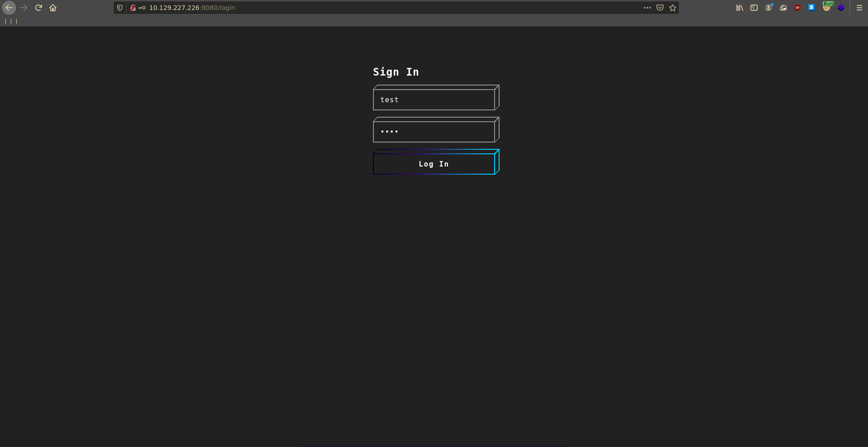868x447 pixels.
Task: Open Privacy Badger extension
Action: (x=783, y=8)
